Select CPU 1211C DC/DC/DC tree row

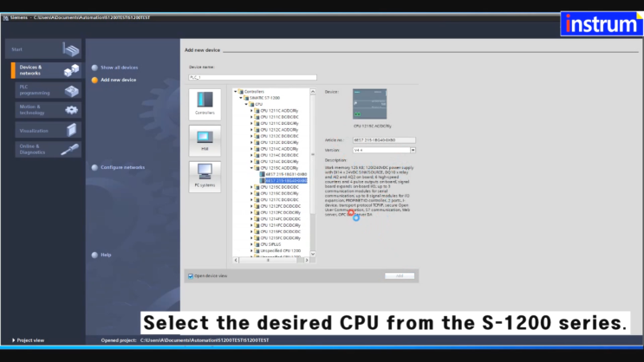coord(279,117)
